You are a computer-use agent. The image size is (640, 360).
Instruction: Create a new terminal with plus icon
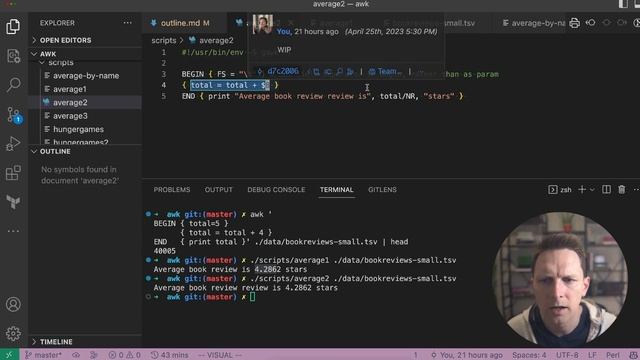[x=582, y=189]
